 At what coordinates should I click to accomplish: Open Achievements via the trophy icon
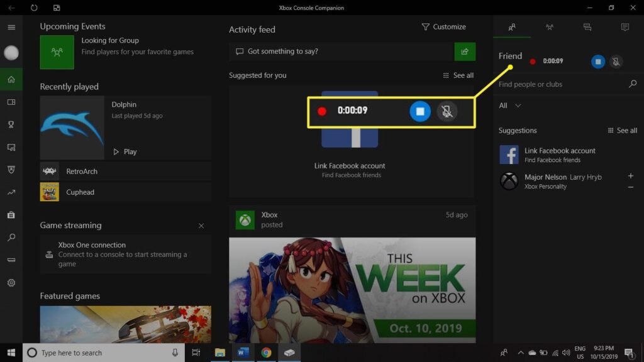pos(11,124)
